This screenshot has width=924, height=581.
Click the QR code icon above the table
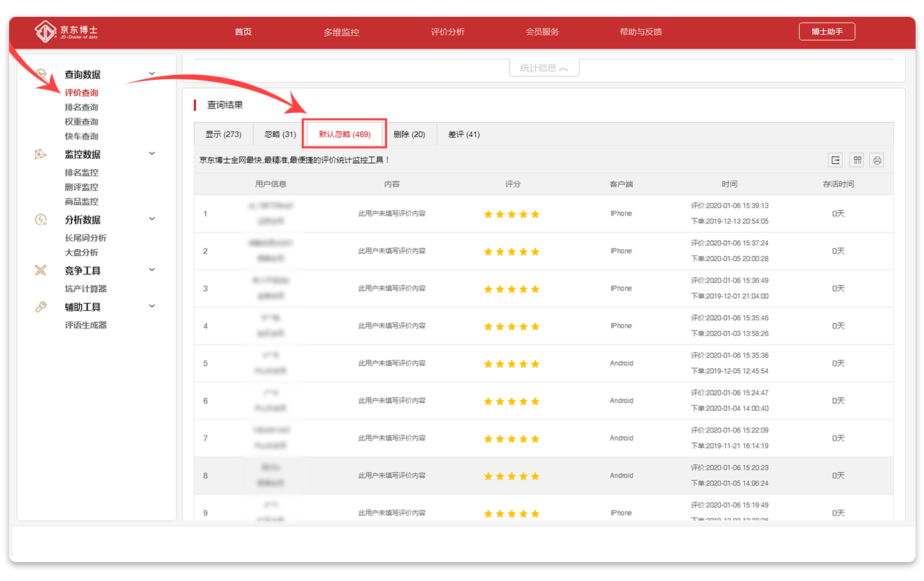[856, 160]
